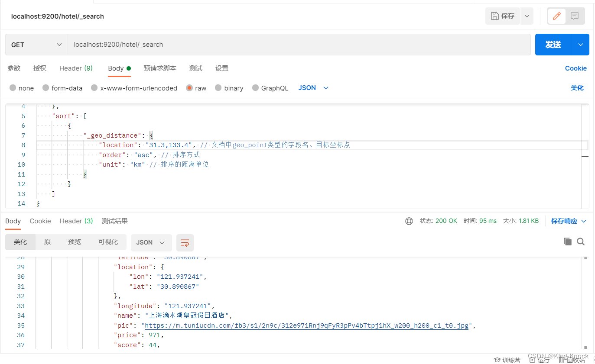Screen dimensions: 595x364
Task: Switch response view to 可视化
Action: [x=108, y=242]
